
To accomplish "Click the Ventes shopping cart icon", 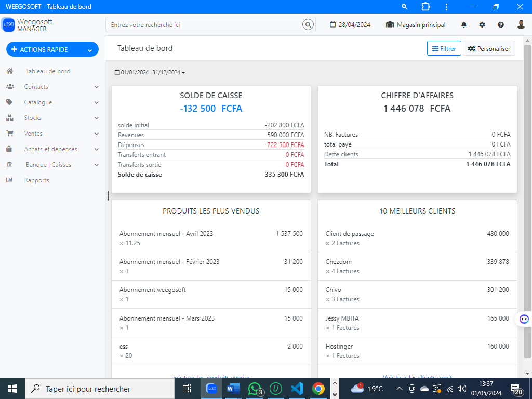I will pyautogui.click(x=9, y=134).
